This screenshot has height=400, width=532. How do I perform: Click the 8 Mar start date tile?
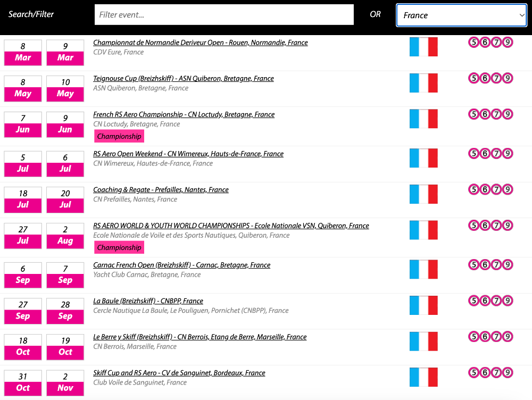click(x=23, y=53)
